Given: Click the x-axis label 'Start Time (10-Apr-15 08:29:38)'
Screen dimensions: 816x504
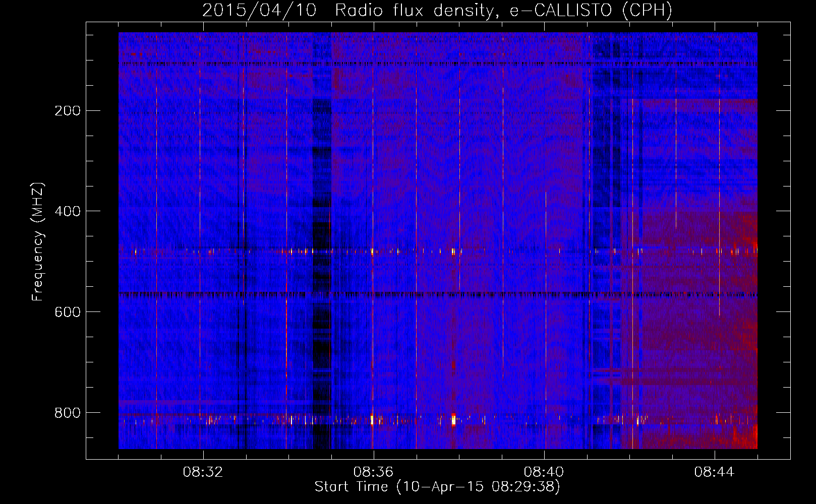Looking at the screenshot, I should coord(437,487).
